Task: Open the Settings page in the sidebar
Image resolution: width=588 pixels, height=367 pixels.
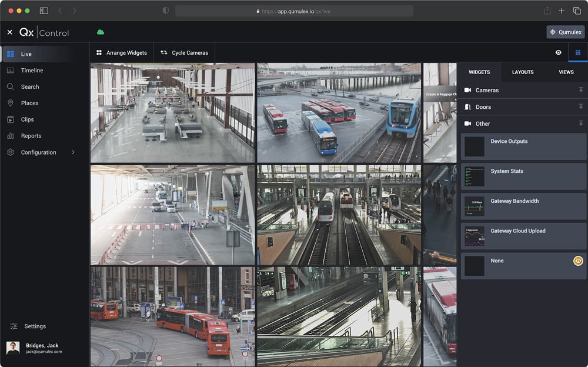Action: point(35,326)
